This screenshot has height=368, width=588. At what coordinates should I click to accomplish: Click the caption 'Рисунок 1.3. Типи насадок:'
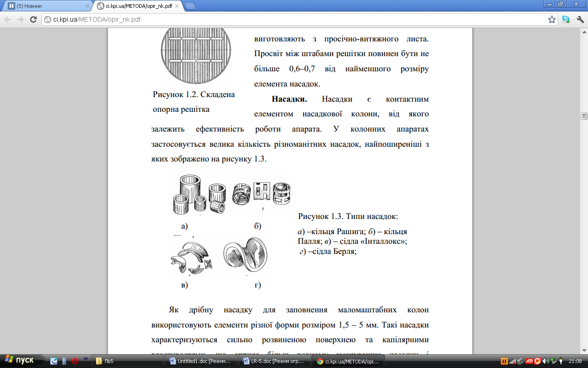[348, 216]
